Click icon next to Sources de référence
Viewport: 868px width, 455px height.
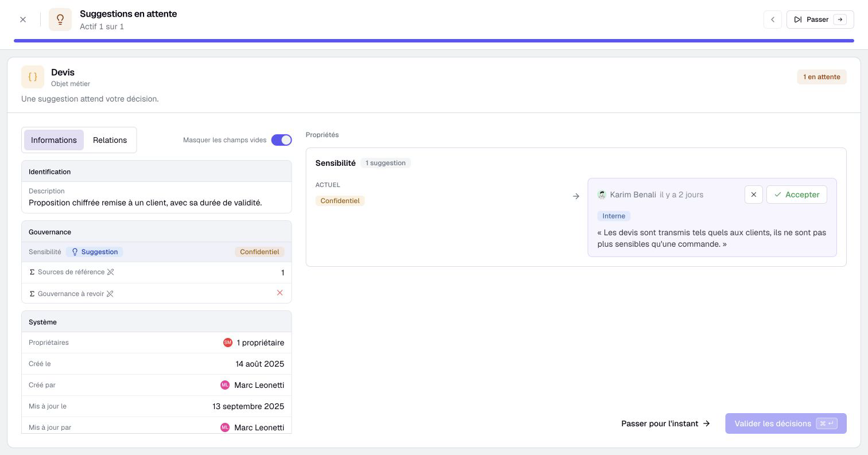point(111,272)
